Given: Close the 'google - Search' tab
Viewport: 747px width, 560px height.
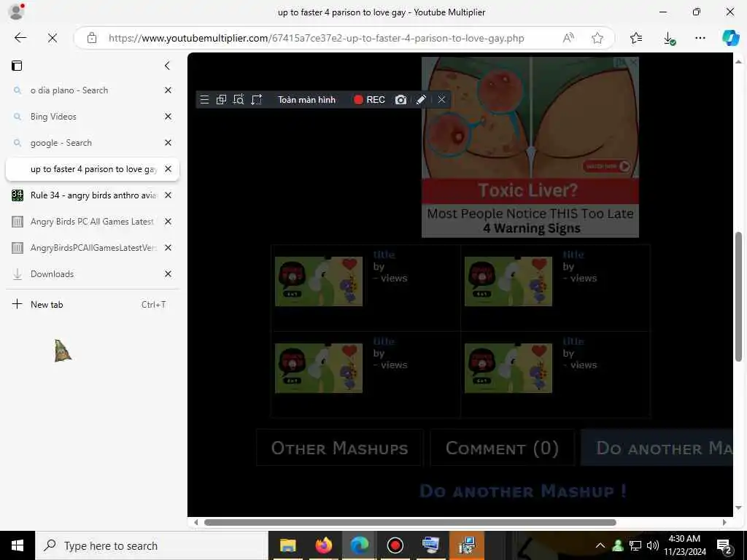Looking at the screenshot, I should pos(168,142).
